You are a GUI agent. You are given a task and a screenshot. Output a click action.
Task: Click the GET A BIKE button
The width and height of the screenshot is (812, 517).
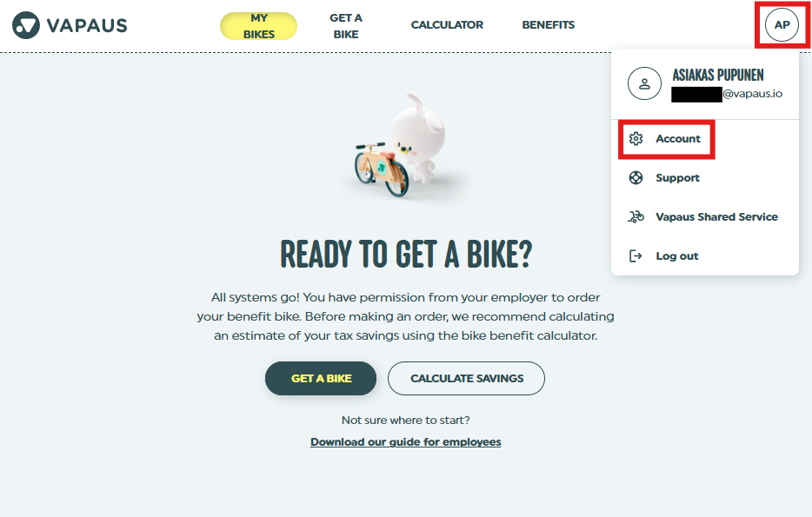coord(320,378)
